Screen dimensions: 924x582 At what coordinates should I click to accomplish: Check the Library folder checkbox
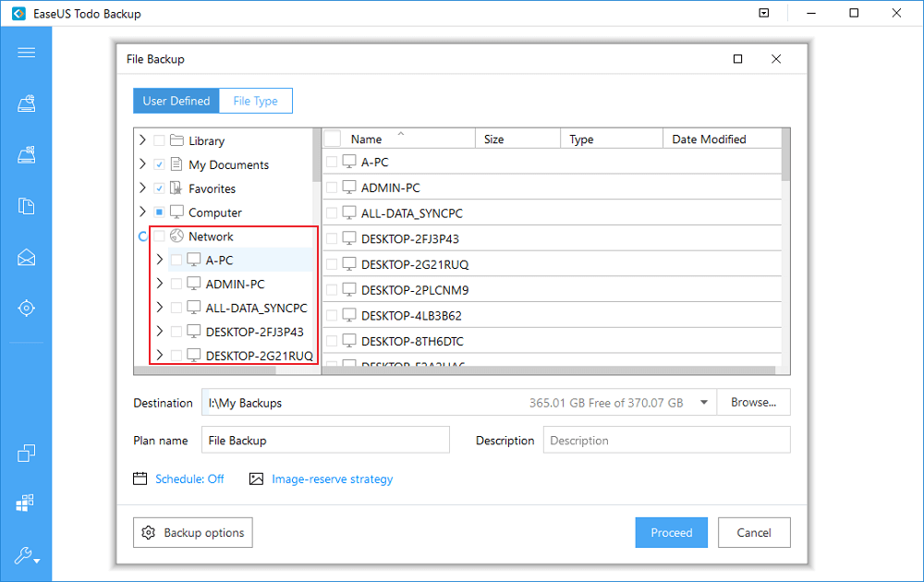pos(160,140)
